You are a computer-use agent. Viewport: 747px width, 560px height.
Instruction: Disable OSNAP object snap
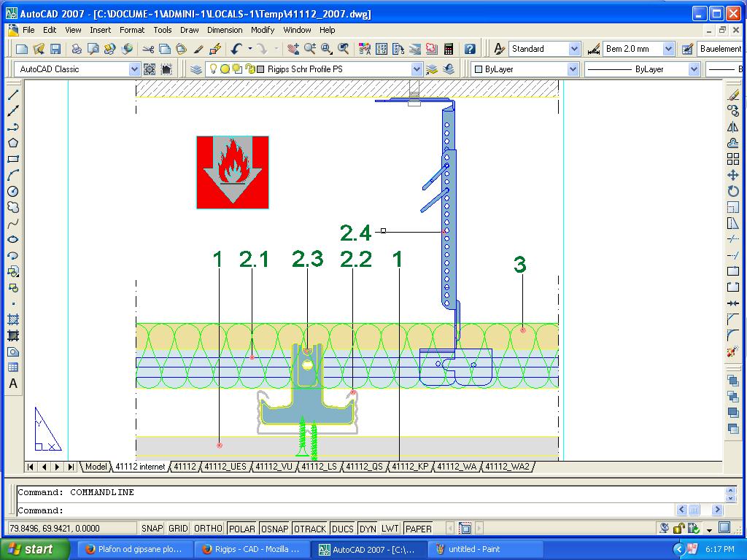[x=274, y=529]
